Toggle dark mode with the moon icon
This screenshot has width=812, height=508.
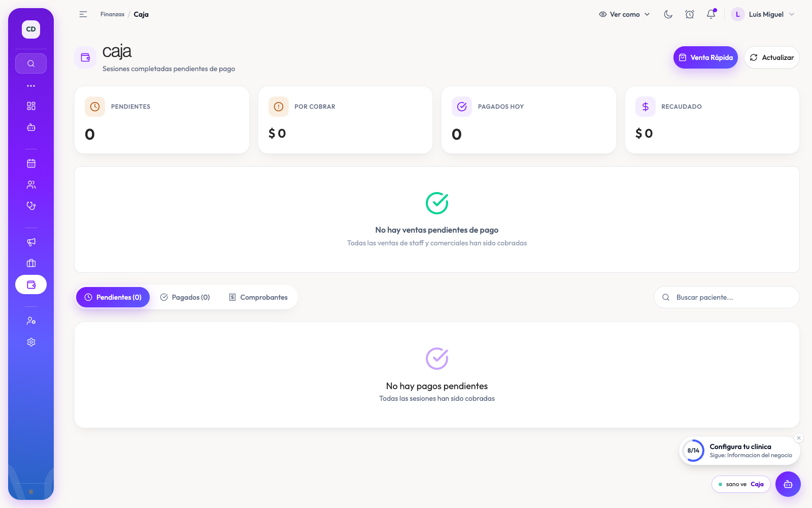click(668, 14)
